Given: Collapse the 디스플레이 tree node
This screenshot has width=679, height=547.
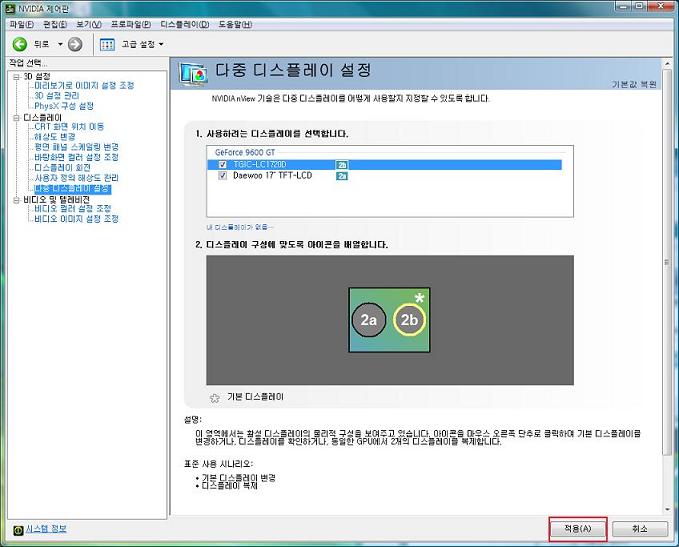Looking at the screenshot, I should pos(16,118).
